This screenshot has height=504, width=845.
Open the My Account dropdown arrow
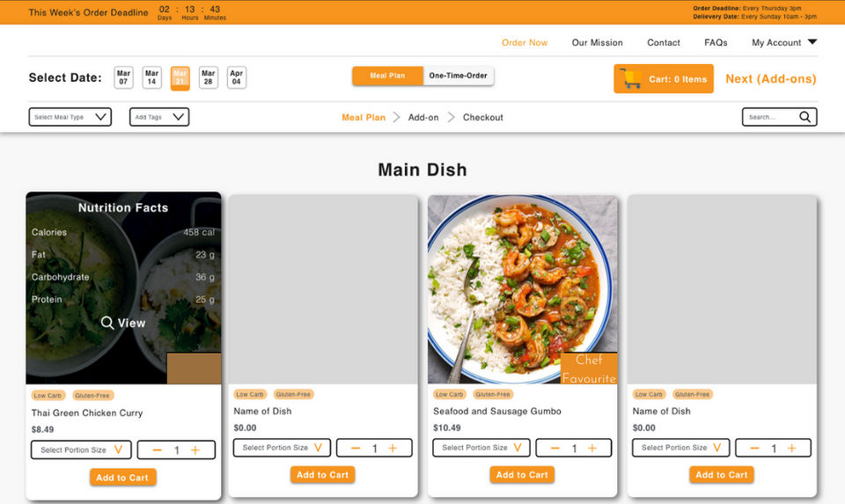tap(812, 42)
